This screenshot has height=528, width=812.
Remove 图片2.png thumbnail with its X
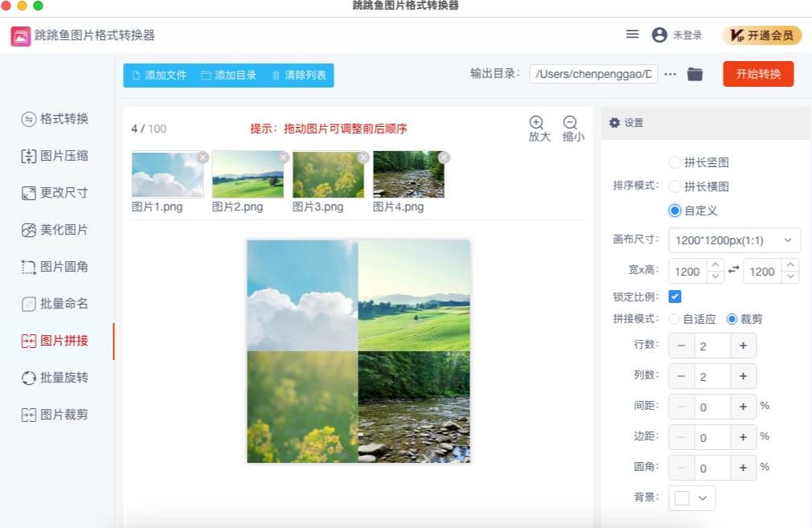(x=283, y=158)
